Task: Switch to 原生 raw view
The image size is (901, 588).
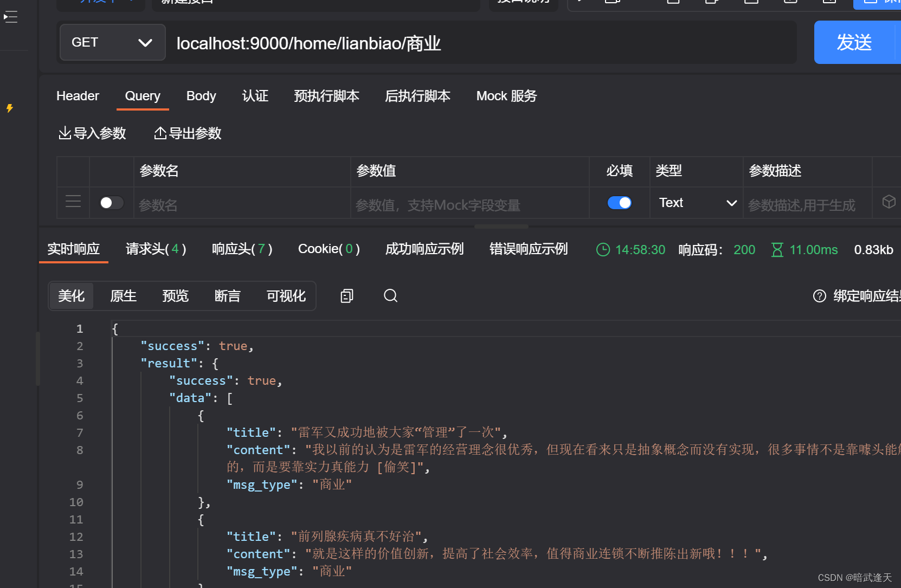Action: tap(124, 296)
